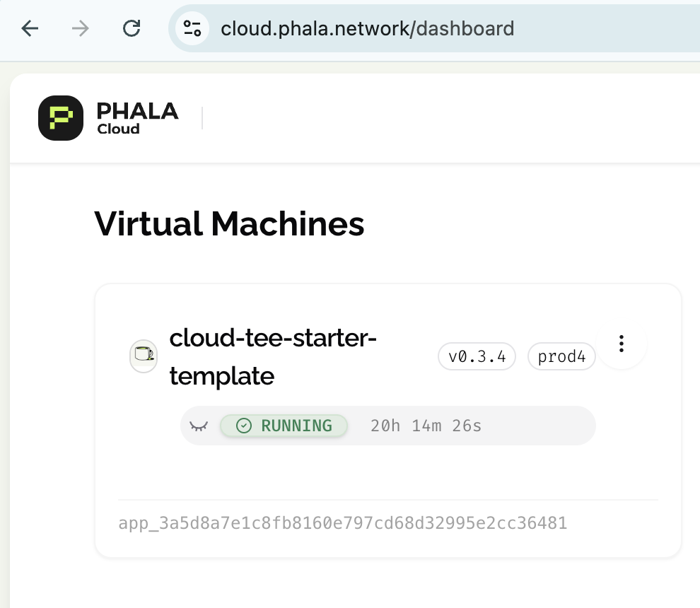Image resolution: width=700 pixels, height=608 pixels.
Task: Click the forward navigation arrow
Action: (x=80, y=28)
